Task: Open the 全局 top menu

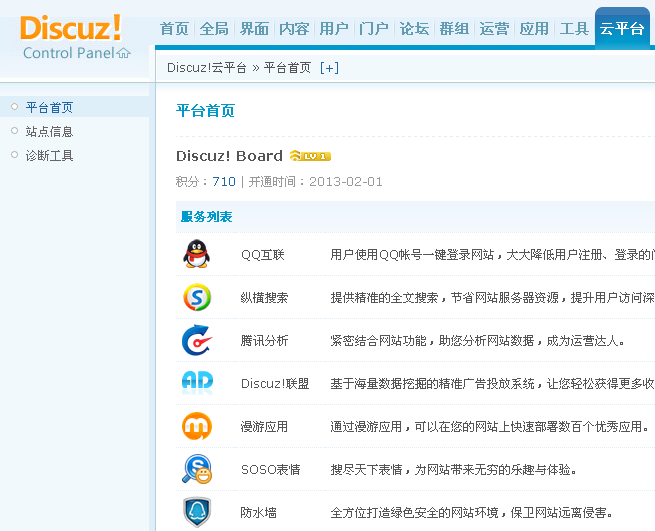Action: 214,29
